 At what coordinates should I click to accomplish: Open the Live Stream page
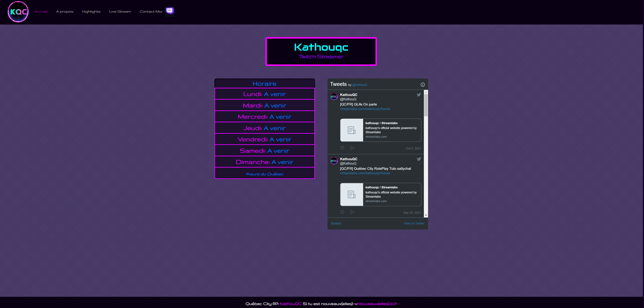[x=120, y=12]
